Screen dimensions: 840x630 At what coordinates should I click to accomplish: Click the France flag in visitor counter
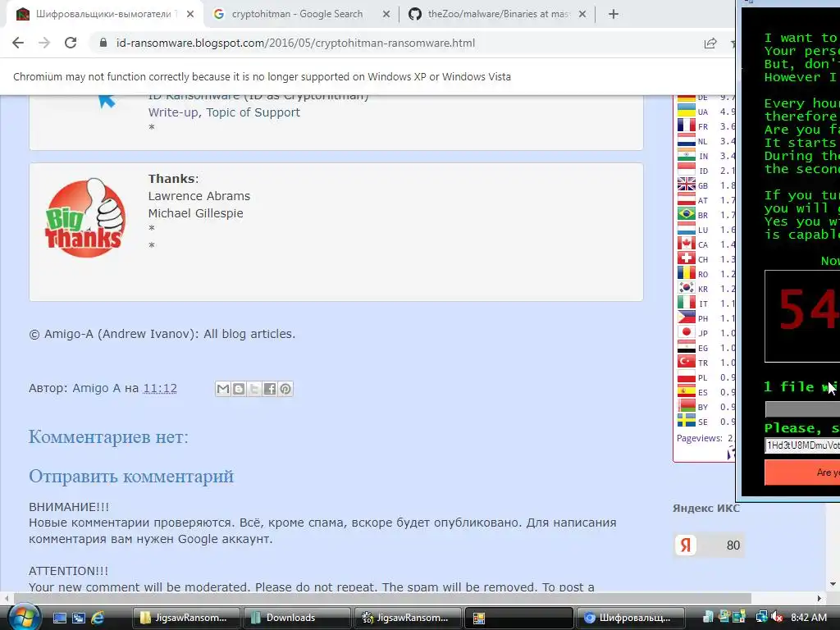tap(687, 126)
